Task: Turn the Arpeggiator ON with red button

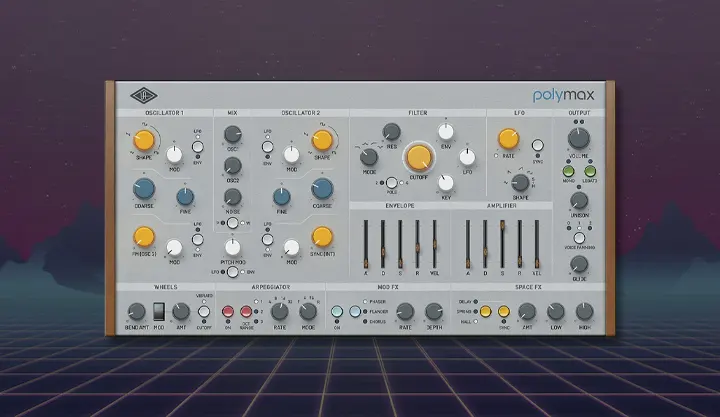Action: point(228,312)
